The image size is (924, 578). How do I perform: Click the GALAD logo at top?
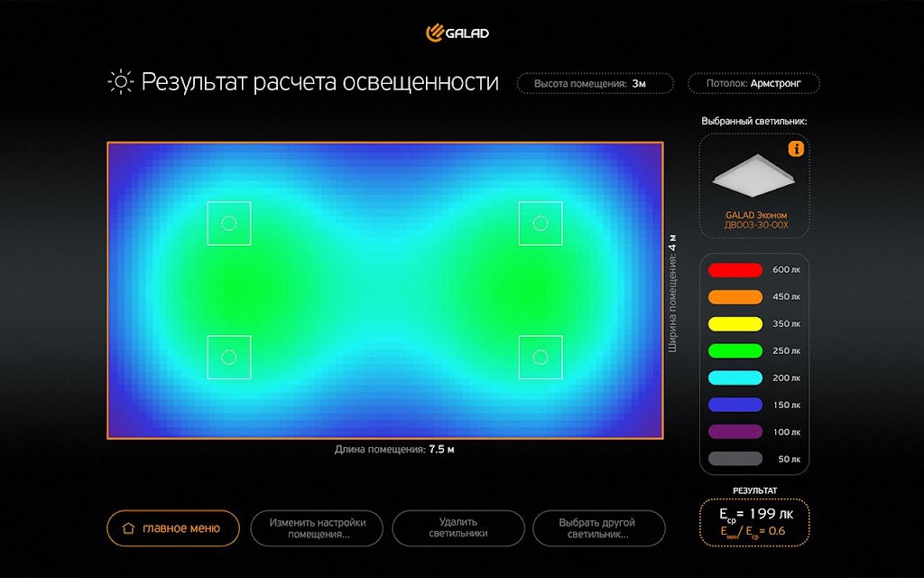pos(457,33)
